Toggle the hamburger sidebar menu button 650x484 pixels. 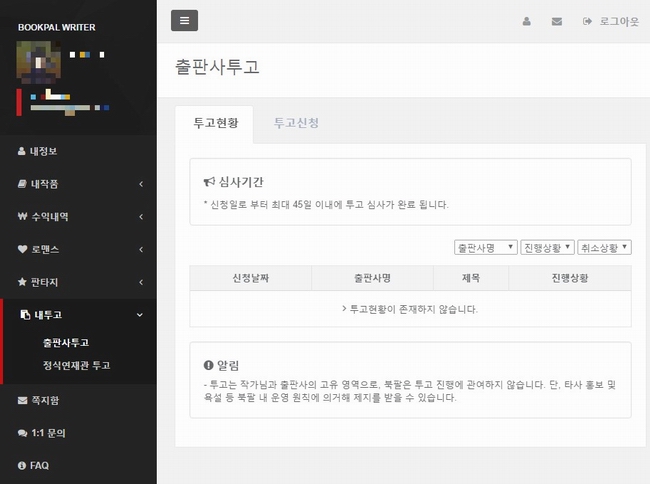tap(184, 20)
